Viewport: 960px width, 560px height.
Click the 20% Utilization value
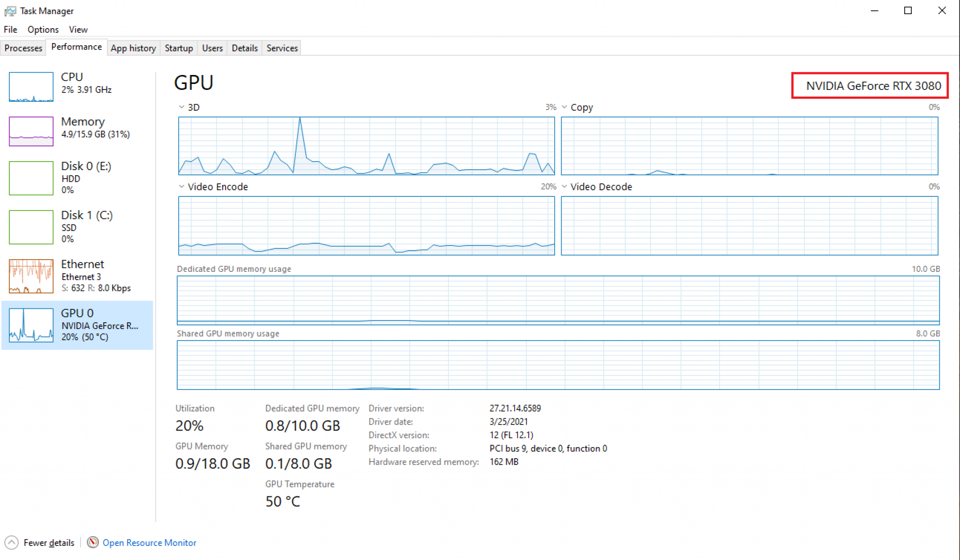pyautogui.click(x=189, y=426)
